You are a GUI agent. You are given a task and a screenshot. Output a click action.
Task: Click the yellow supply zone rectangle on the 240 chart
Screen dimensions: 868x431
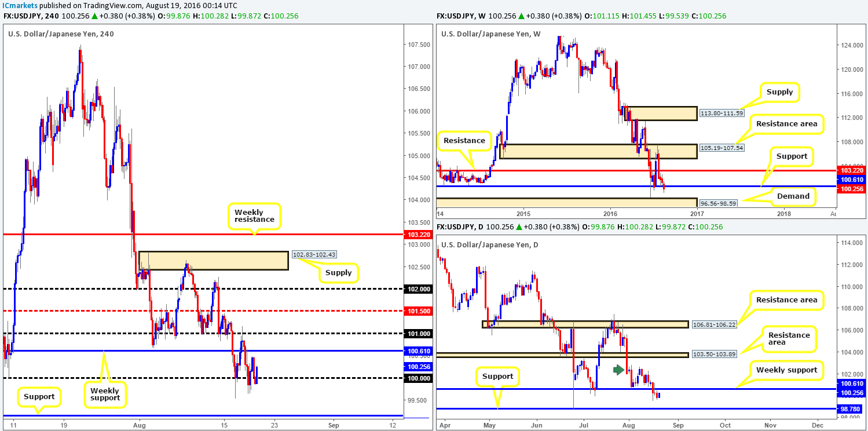[x=213, y=261]
